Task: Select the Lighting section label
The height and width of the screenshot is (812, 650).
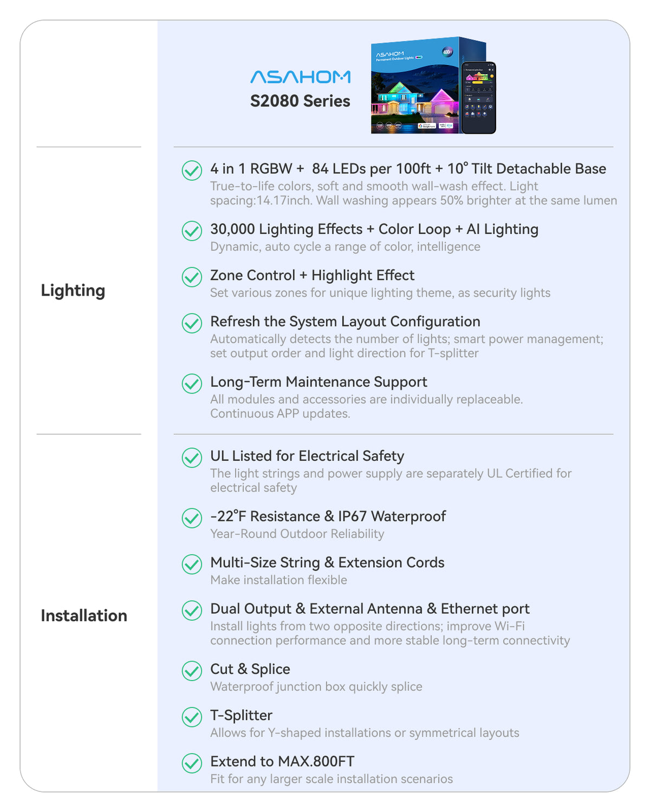Action: [x=73, y=291]
